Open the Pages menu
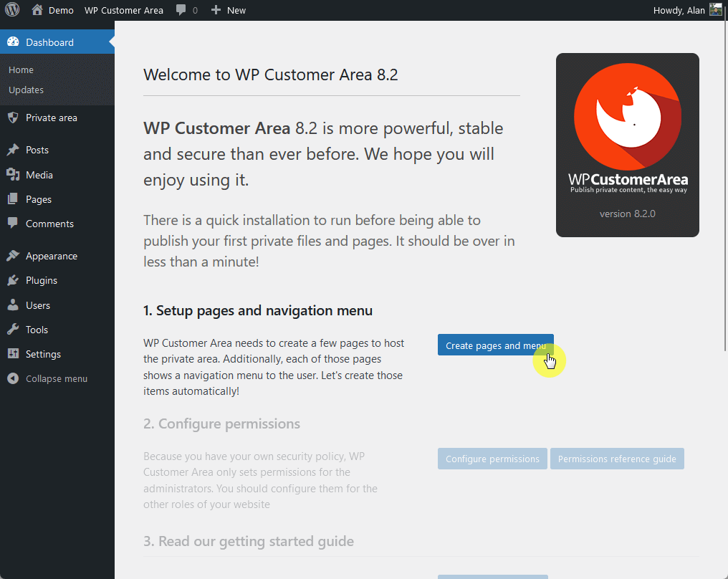 [57, 199]
